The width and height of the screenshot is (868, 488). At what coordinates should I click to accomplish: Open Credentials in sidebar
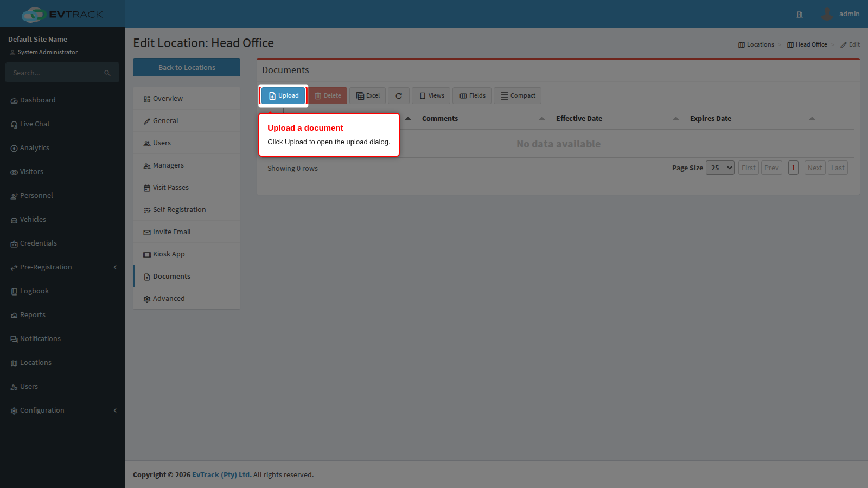tap(62, 243)
